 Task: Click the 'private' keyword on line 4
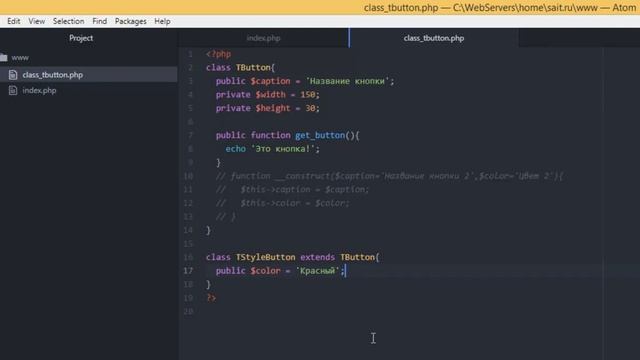pos(233,95)
